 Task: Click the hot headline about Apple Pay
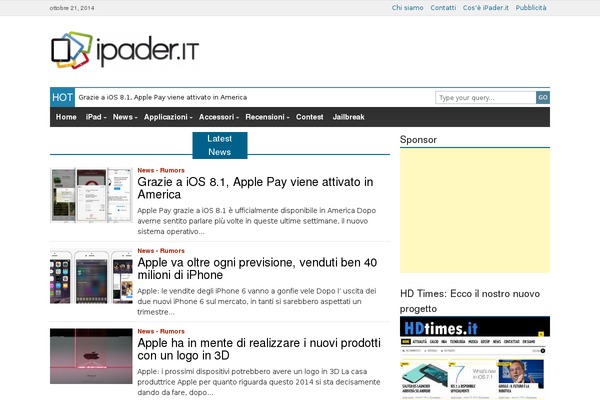tap(163, 97)
